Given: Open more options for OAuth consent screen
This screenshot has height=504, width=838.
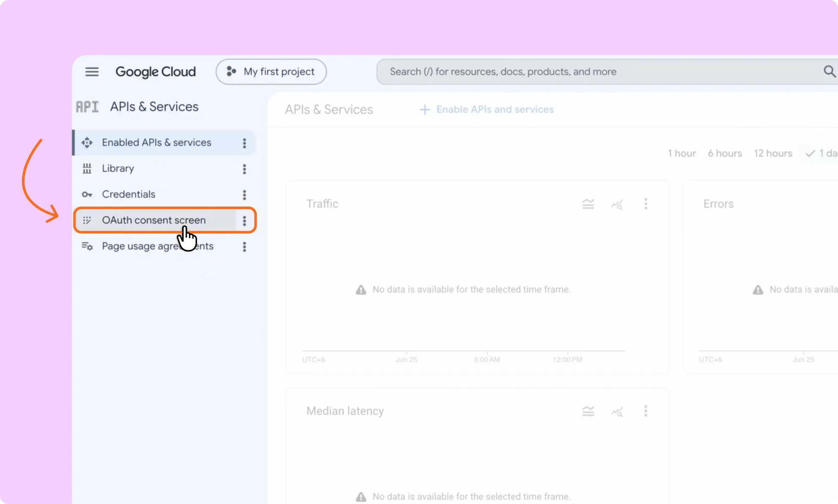Looking at the screenshot, I should click(244, 221).
